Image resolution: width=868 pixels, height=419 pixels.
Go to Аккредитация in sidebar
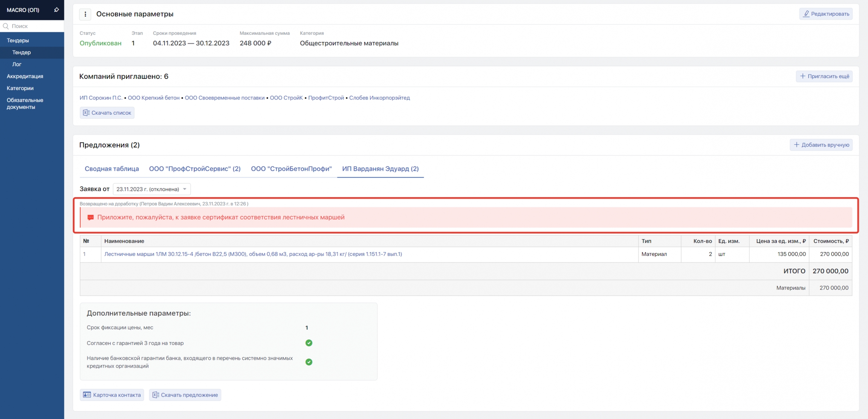click(x=25, y=76)
